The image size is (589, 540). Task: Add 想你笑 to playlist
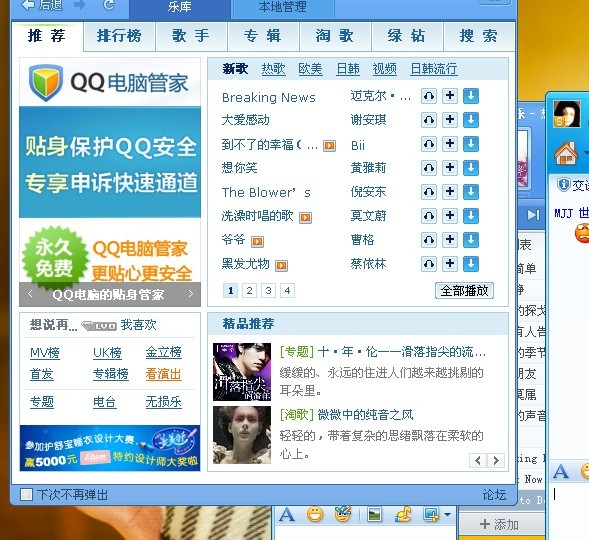click(x=450, y=168)
